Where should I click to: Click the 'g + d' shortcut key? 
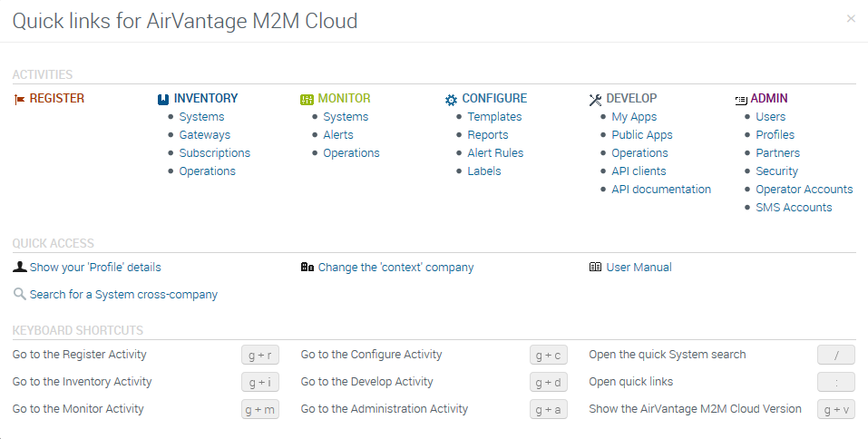(x=549, y=382)
